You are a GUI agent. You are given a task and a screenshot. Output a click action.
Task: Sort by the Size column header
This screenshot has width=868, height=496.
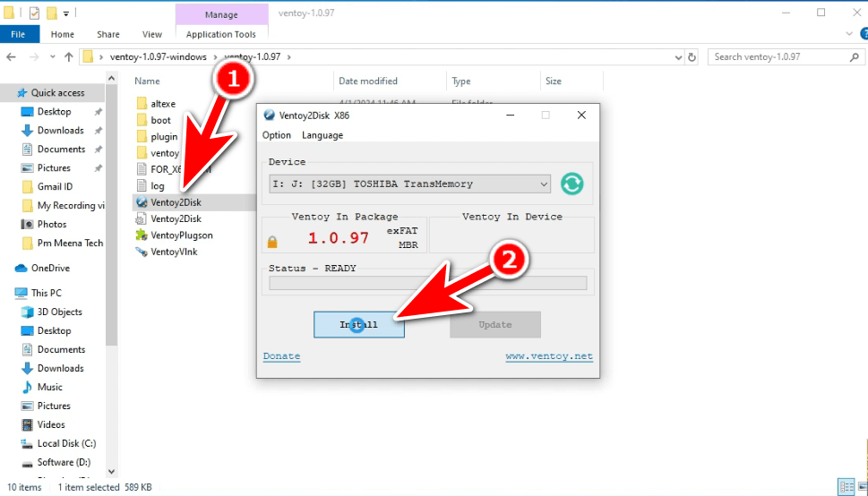coord(553,81)
